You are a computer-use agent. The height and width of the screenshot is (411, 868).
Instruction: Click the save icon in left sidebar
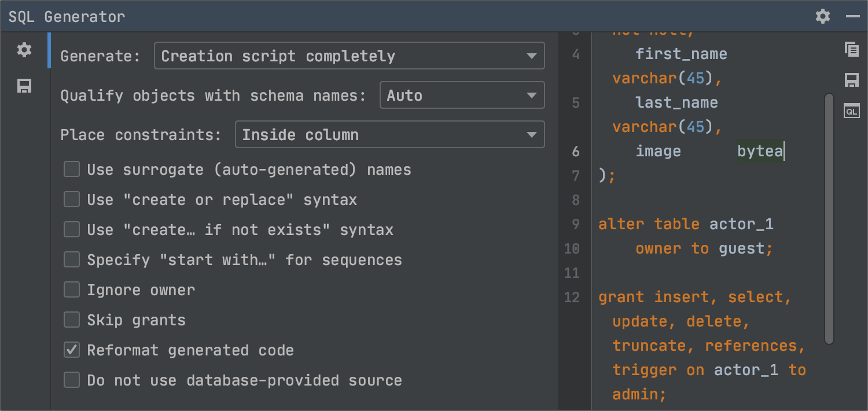coord(24,87)
